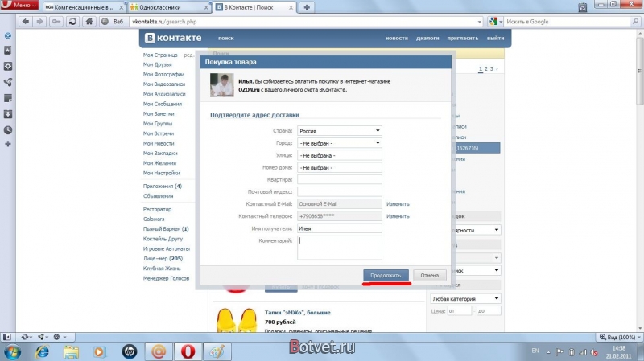Open the Тапки "эМЖо", большие product link
644x361 pixels.
pos(297,312)
